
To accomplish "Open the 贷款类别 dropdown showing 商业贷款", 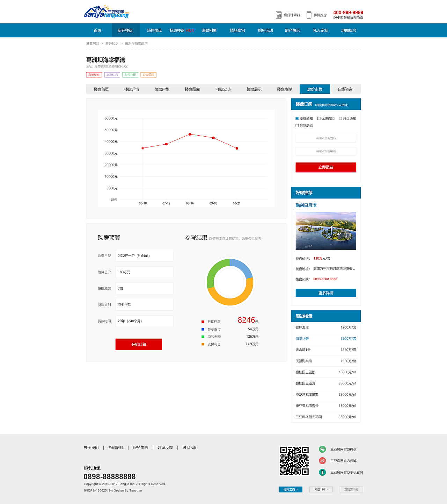I will [145, 305].
